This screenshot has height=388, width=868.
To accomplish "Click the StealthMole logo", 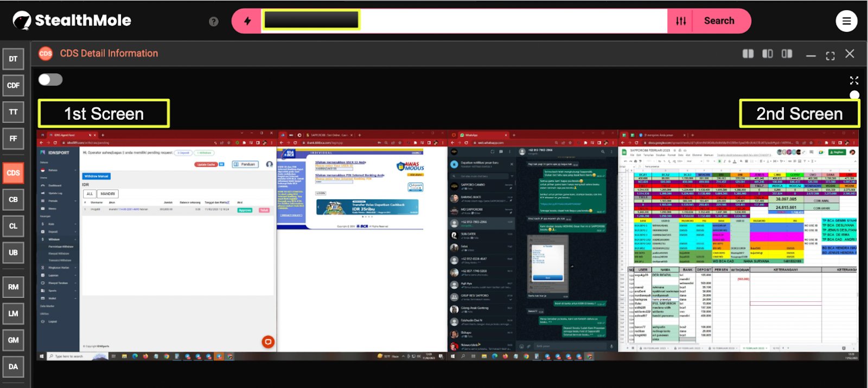I will click(72, 21).
